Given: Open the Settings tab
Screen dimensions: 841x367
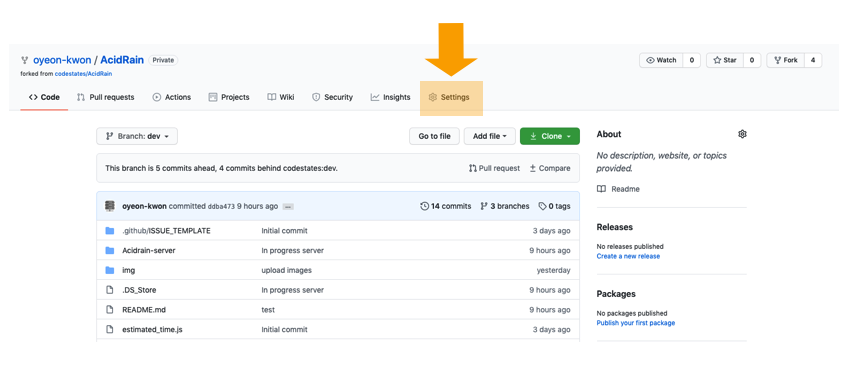Looking at the screenshot, I should pyautogui.click(x=449, y=97).
